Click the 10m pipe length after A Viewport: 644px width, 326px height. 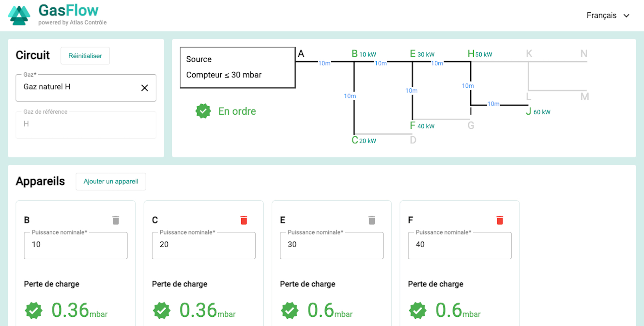click(x=324, y=63)
